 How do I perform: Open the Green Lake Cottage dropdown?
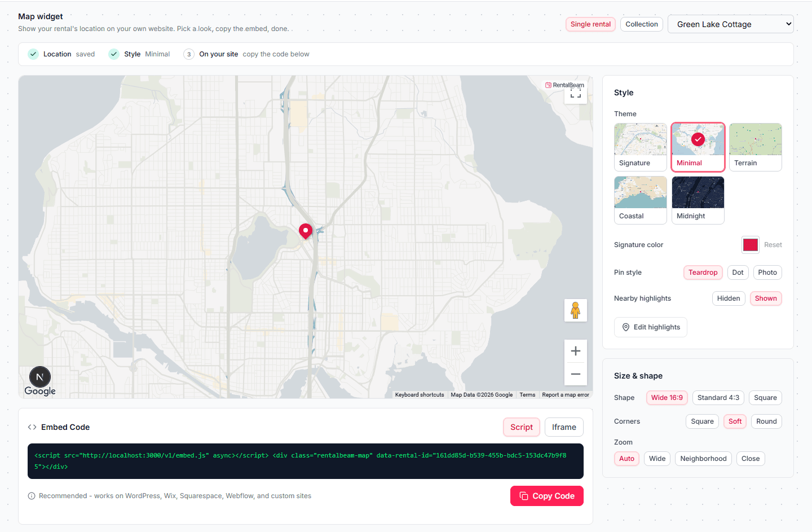[730, 24]
